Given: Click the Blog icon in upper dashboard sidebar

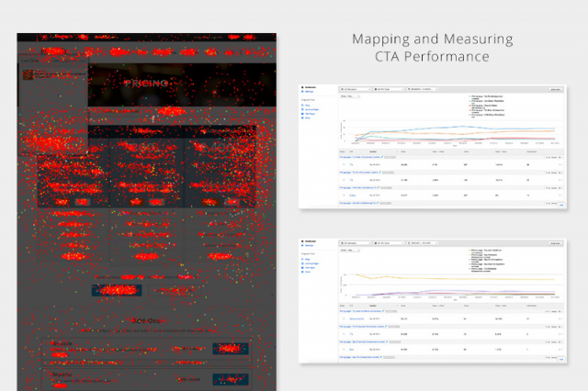Looking at the screenshot, I should tap(302, 104).
